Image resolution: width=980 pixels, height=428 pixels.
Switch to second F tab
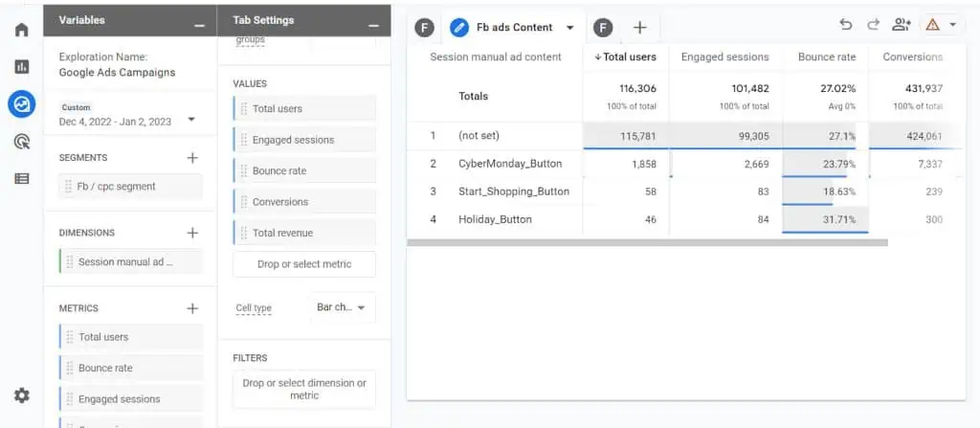tap(603, 28)
